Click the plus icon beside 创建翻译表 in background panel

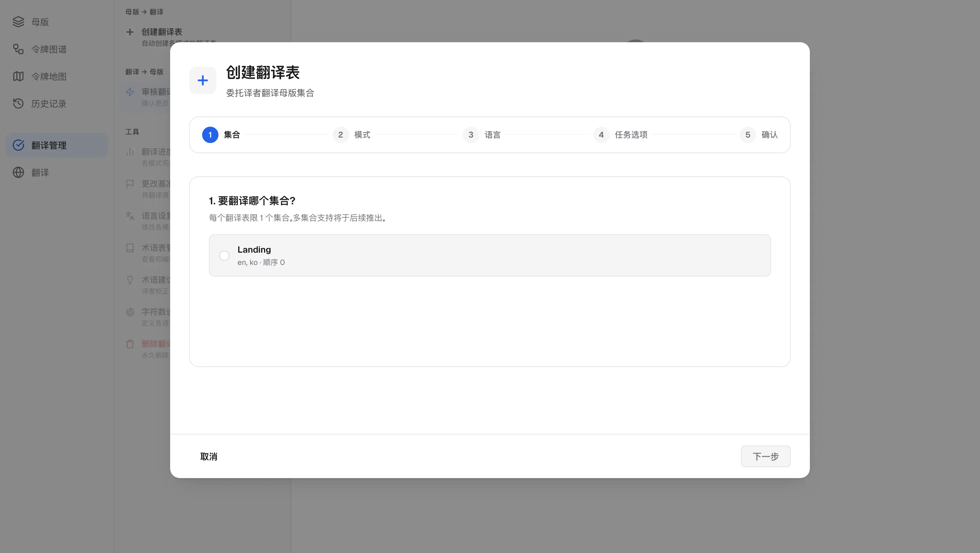point(130,32)
